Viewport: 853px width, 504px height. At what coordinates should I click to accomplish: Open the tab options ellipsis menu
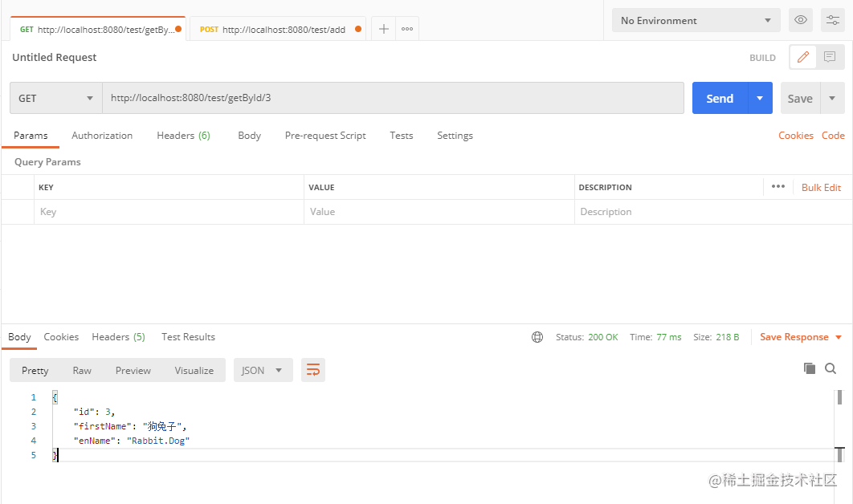[407, 29]
